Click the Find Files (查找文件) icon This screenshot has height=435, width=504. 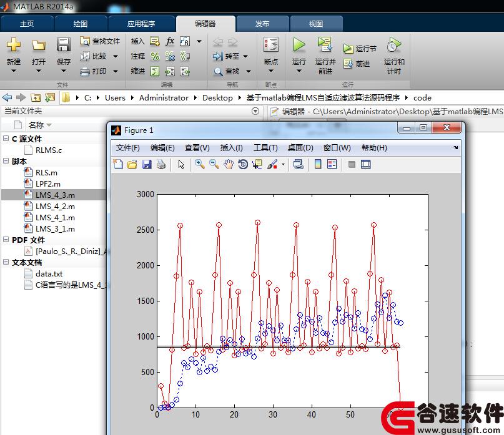tap(84, 41)
